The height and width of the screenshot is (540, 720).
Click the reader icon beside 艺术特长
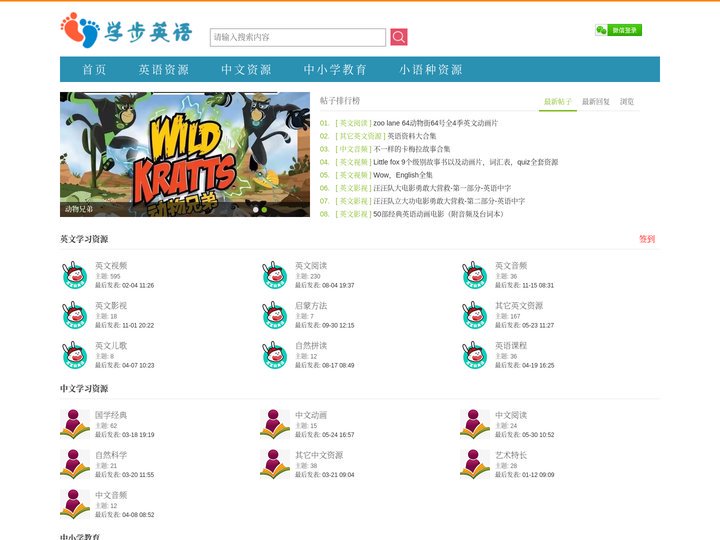coord(475,464)
